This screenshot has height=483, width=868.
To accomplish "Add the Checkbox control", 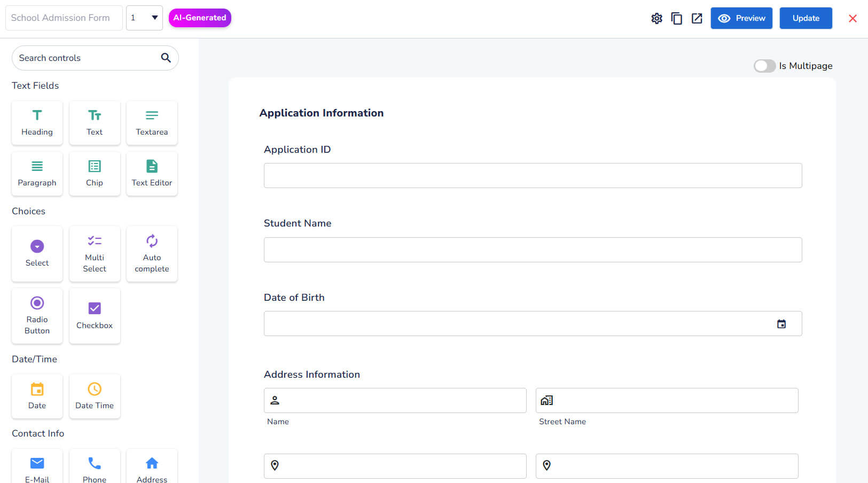I will tap(95, 315).
